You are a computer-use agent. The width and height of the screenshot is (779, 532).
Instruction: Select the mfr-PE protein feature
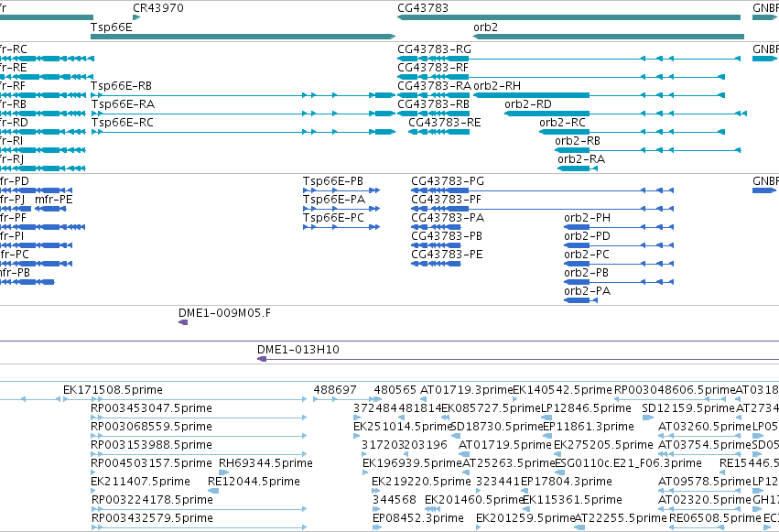(50, 209)
